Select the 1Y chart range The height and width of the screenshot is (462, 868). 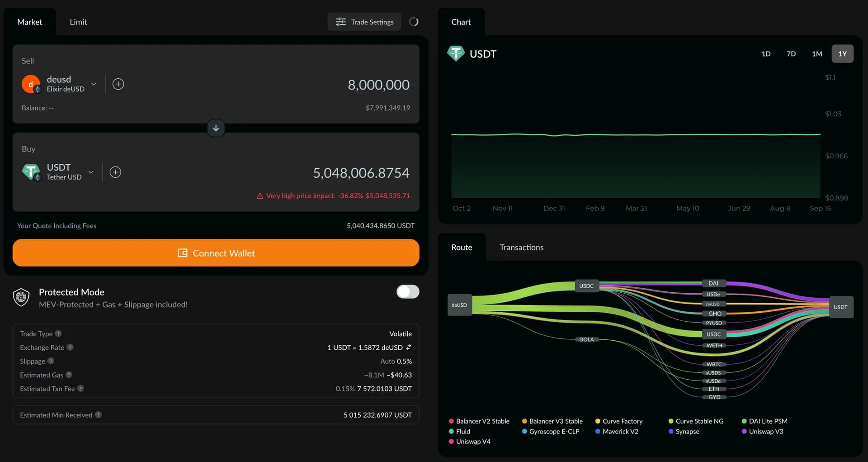point(843,54)
